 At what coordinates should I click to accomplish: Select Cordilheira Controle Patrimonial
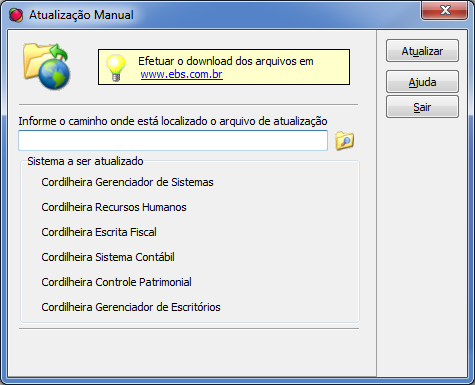point(116,282)
